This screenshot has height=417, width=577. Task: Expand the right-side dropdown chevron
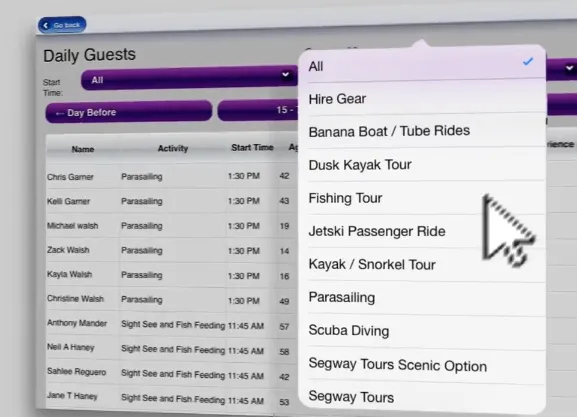[569, 68]
